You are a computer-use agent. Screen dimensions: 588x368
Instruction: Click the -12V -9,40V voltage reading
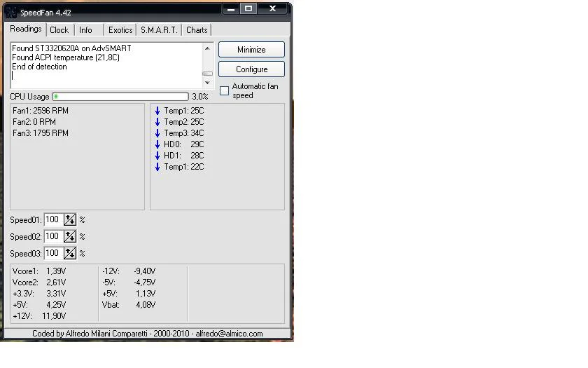coord(129,271)
